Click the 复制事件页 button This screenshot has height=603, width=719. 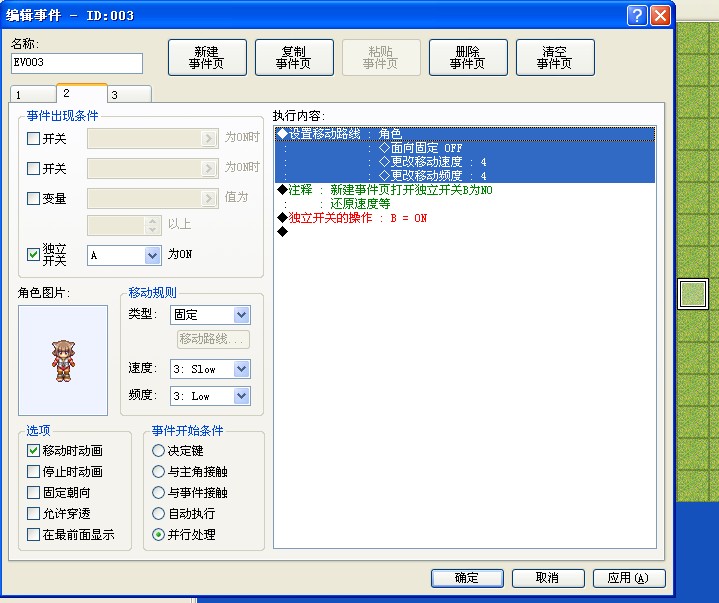tap(294, 57)
